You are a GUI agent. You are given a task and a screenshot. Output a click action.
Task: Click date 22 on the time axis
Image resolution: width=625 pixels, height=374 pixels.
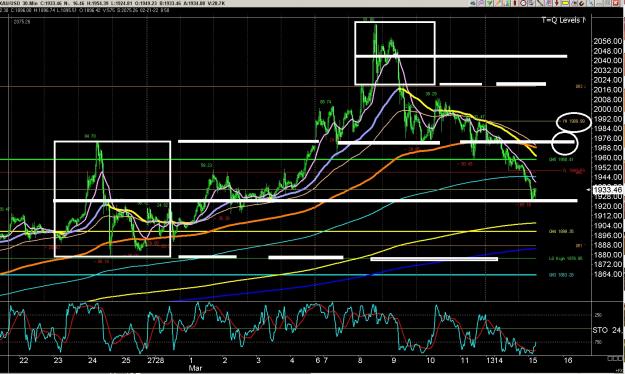[x=24, y=360]
